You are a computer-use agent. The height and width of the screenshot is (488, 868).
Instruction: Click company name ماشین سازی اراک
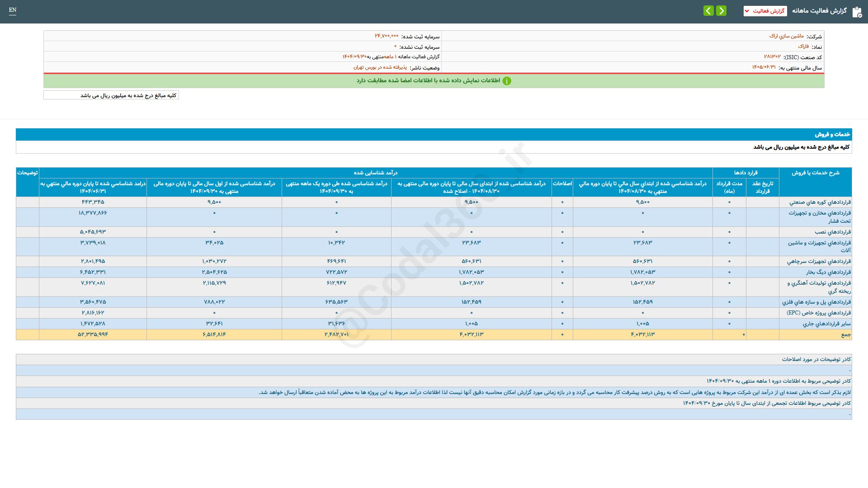coord(787,36)
